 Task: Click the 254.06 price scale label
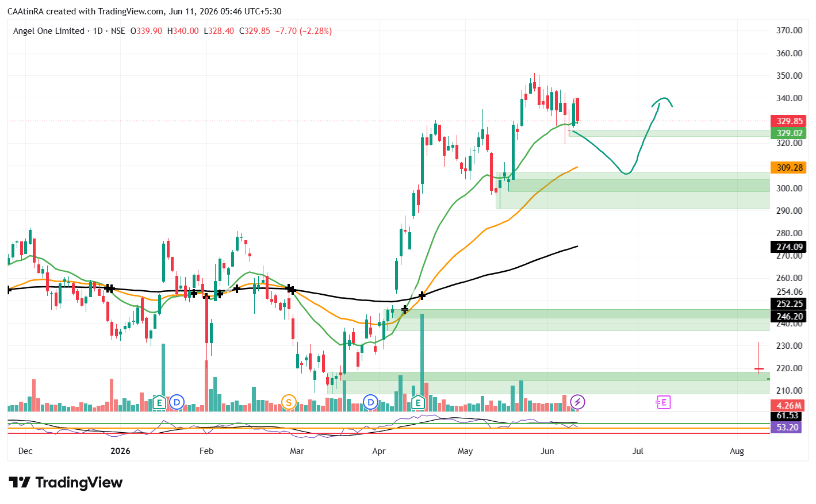pyautogui.click(x=789, y=292)
